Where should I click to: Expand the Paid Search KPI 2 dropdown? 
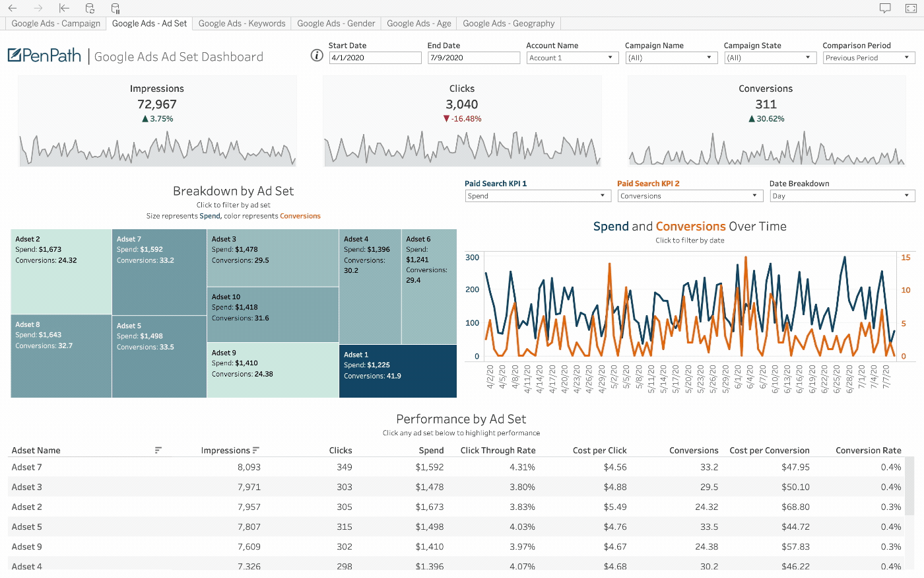point(691,196)
